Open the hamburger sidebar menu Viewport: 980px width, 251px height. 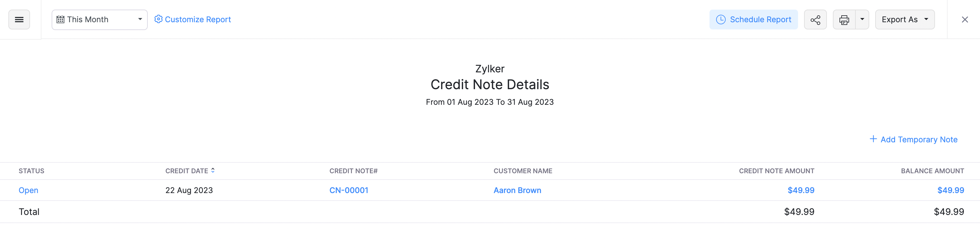click(19, 20)
